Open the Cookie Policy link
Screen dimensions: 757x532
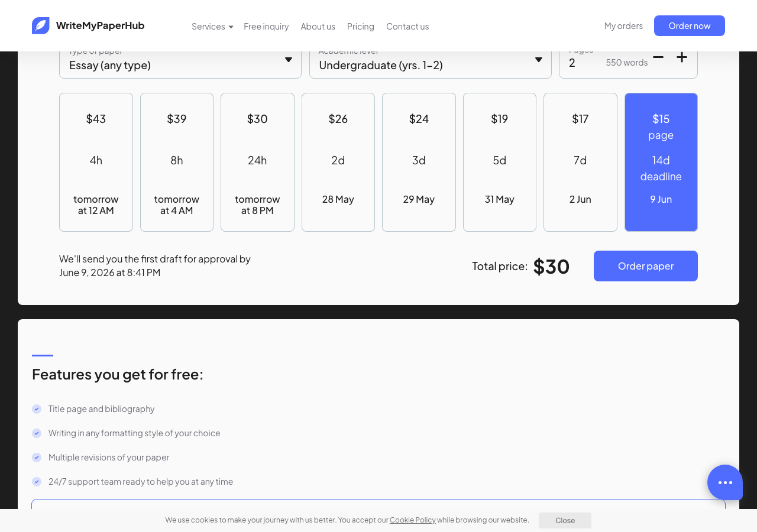tap(413, 520)
